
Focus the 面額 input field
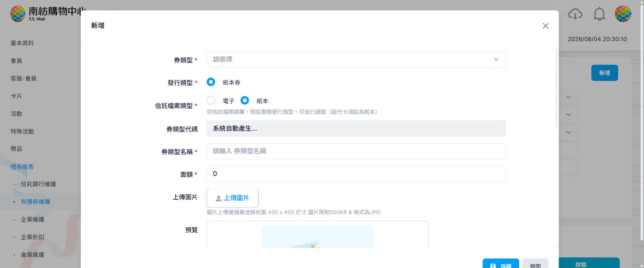point(356,173)
